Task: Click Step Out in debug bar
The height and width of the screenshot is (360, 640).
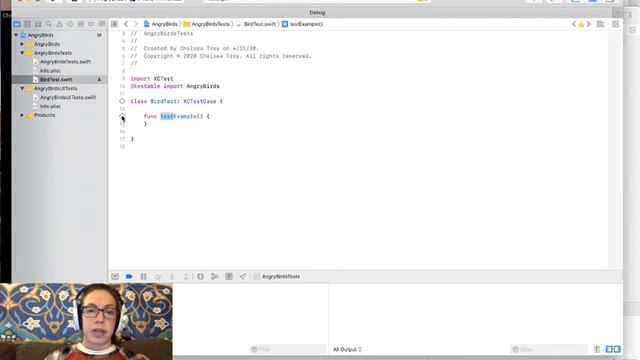Action: tap(186, 276)
